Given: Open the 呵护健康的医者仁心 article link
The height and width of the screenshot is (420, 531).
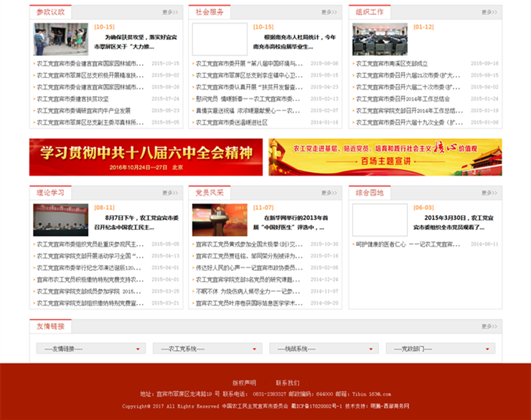Looking at the screenshot, I should (380, 244).
